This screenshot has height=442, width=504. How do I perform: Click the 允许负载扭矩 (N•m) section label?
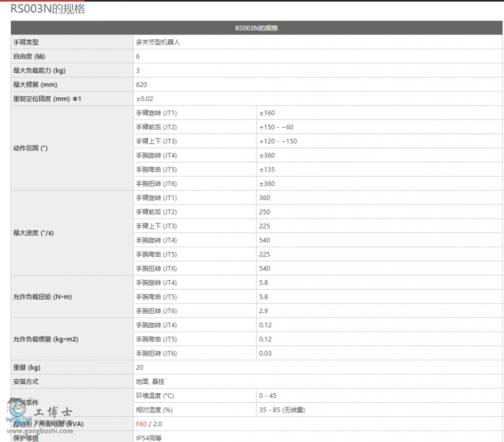(42, 297)
